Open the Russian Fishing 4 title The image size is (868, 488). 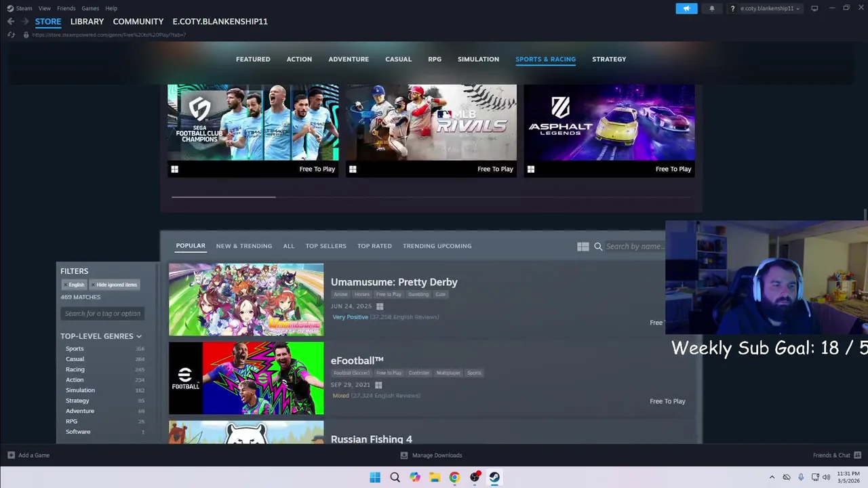tap(372, 439)
